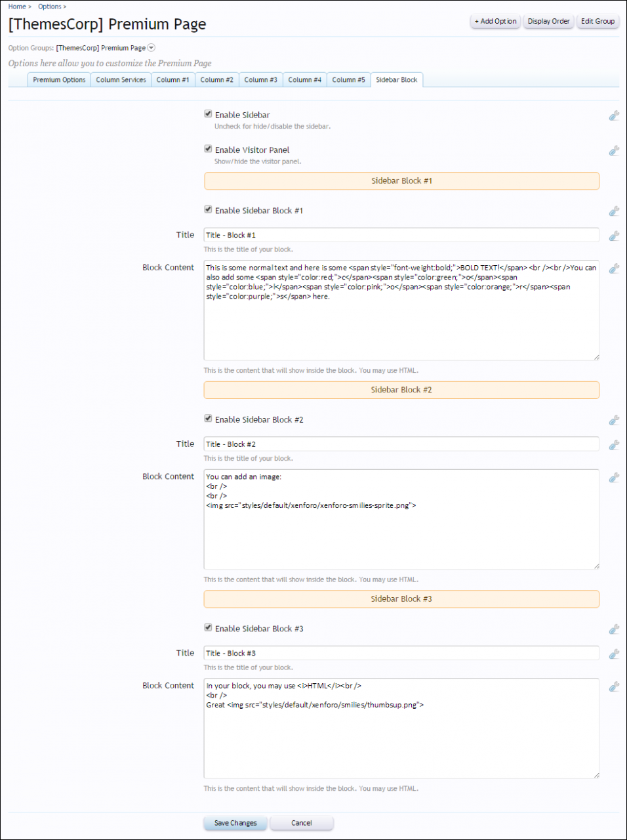Open the Premium Options tab
Screen dimensions: 627x840
[59, 80]
